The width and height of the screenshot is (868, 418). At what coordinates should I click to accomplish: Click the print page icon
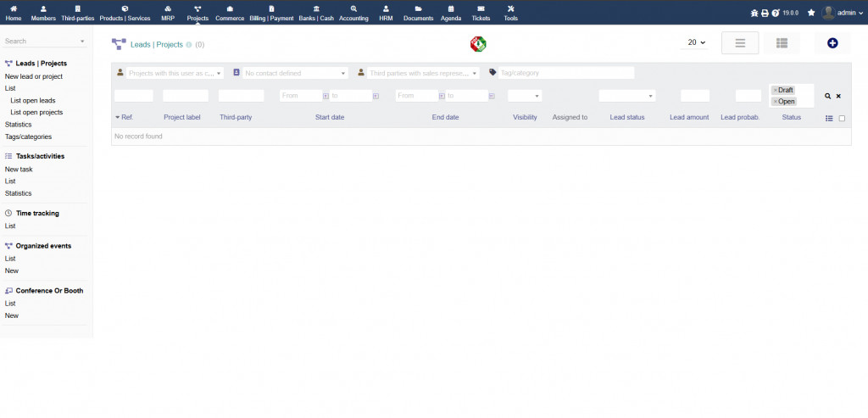coord(765,13)
